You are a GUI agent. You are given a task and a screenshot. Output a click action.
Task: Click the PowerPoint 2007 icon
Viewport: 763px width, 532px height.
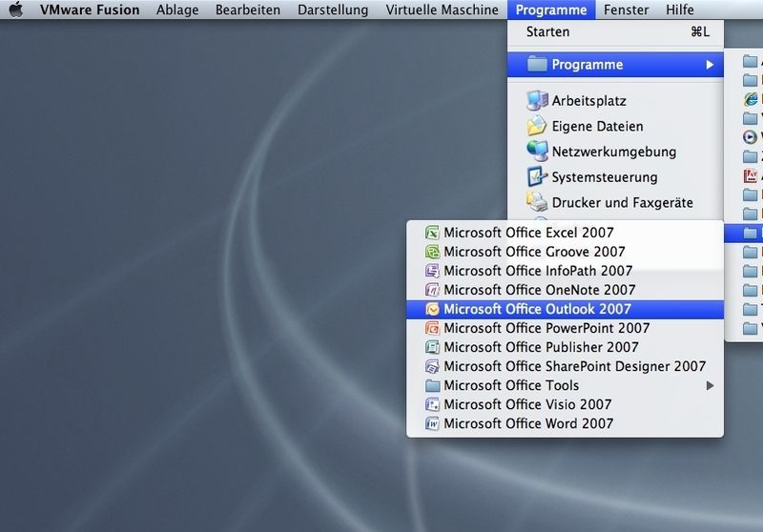(x=432, y=328)
